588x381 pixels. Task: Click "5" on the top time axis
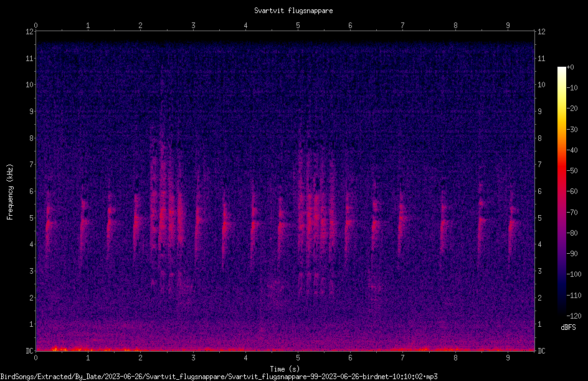(x=298, y=26)
